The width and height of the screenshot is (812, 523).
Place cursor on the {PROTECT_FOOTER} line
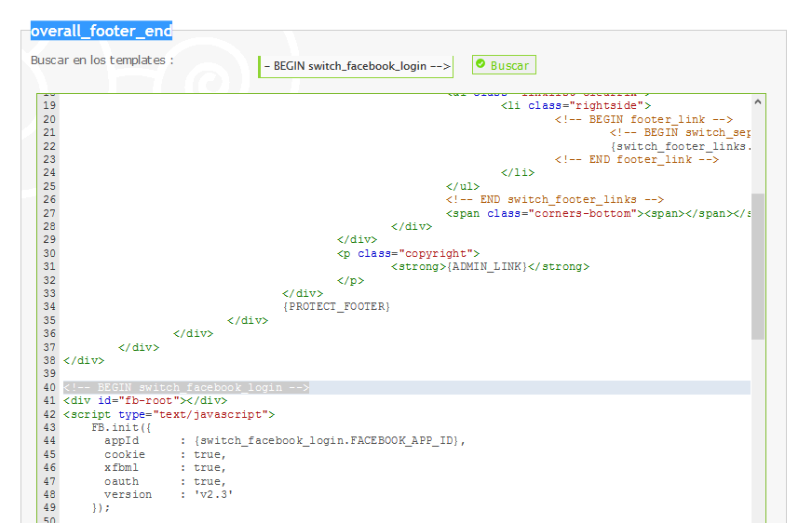pyautogui.click(x=336, y=306)
